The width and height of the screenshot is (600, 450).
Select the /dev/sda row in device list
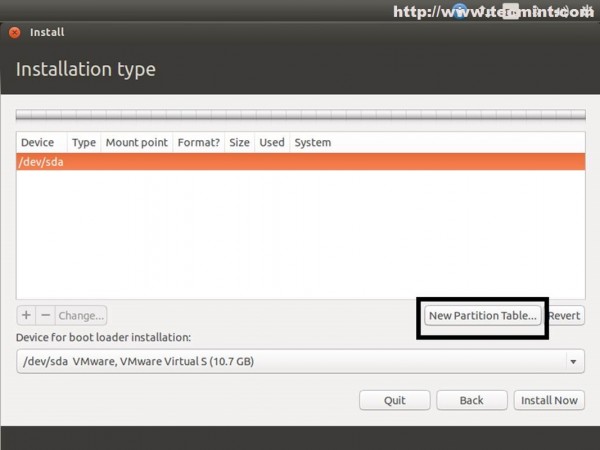(300, 162)
